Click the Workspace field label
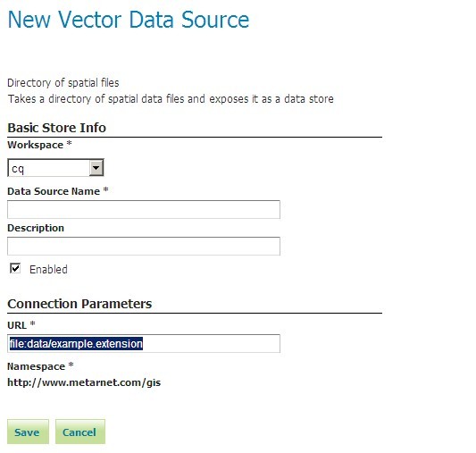This screenshot has height=453, width=476. 36,145
